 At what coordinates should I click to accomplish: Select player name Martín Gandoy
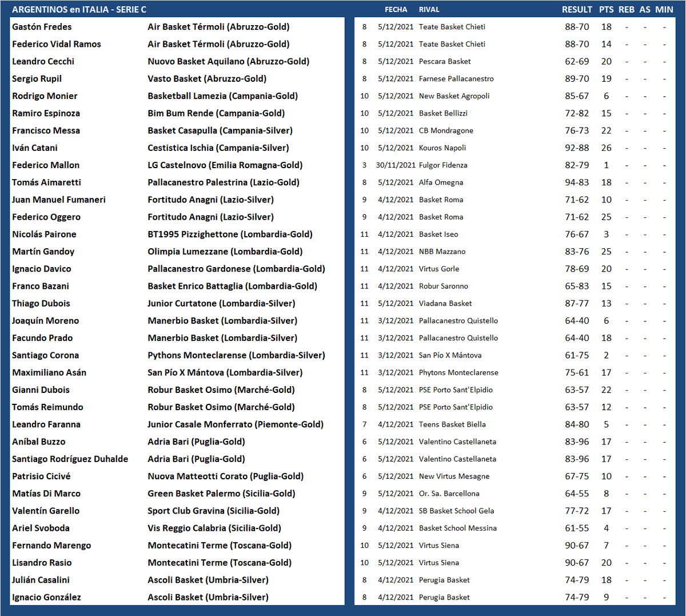[43, 252]
